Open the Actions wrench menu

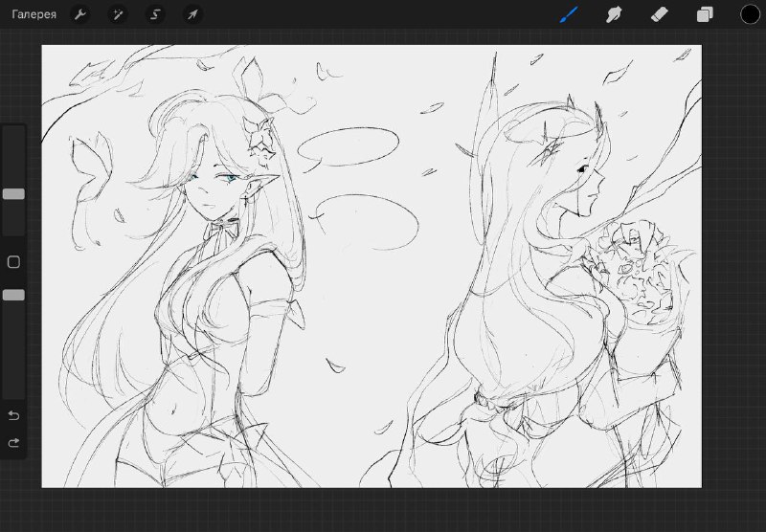click(80, 14)
